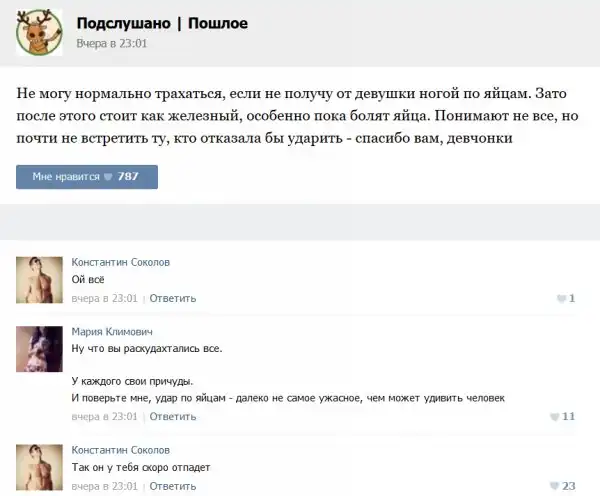
Task: Open author name above «Так он у тебя скоро отпадет»
Action: point(121,450)
